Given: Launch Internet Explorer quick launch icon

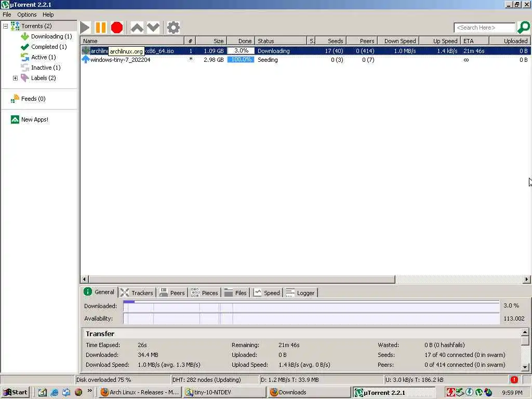Looking at the screenshot, I should 54,393.
